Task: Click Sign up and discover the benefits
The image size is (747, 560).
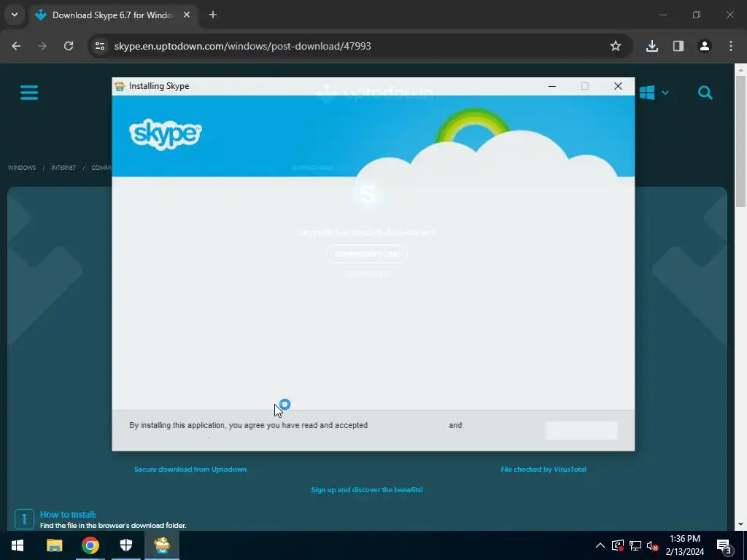Action: coord(367,489)
